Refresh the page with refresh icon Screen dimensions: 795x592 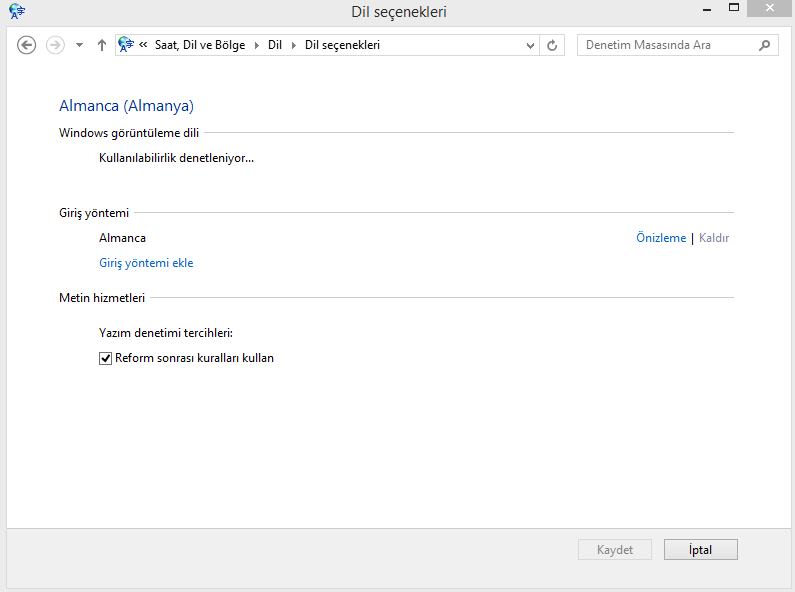click(552, 46)
